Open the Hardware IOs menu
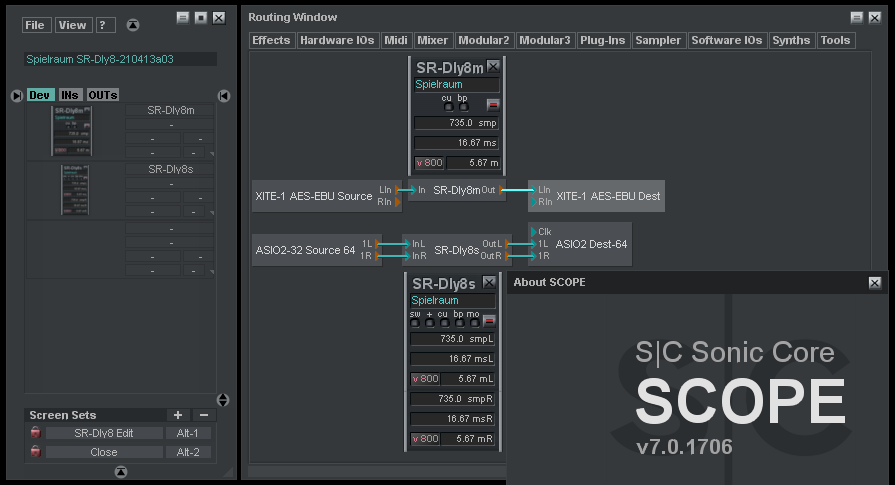 337,41
